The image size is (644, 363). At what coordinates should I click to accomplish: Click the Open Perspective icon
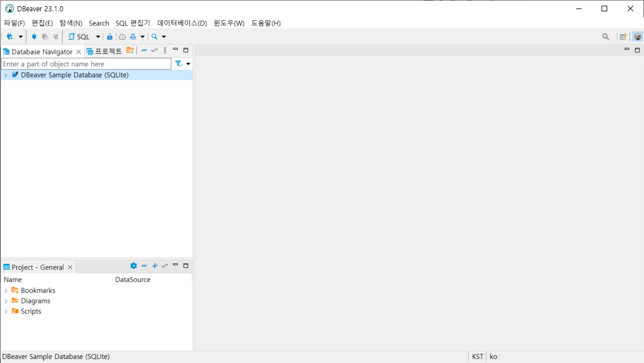623,37
